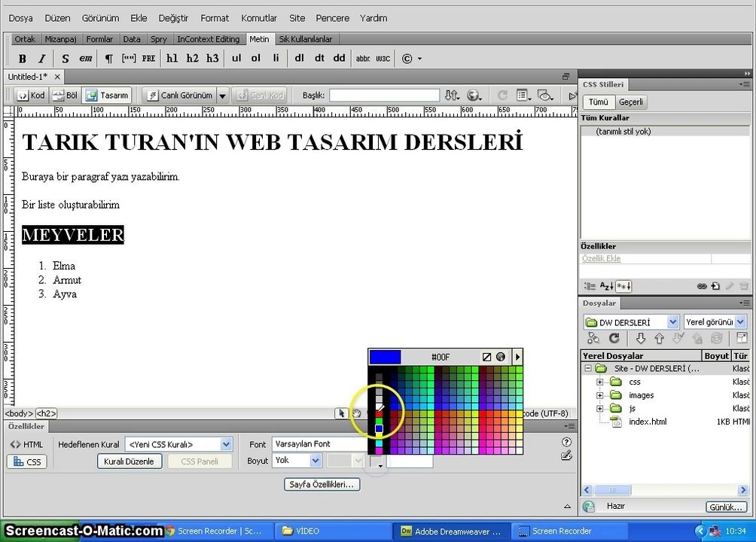Show Geçerli CSS rules
This screenshot has width=756, height=542.
(x=631, y=102)
